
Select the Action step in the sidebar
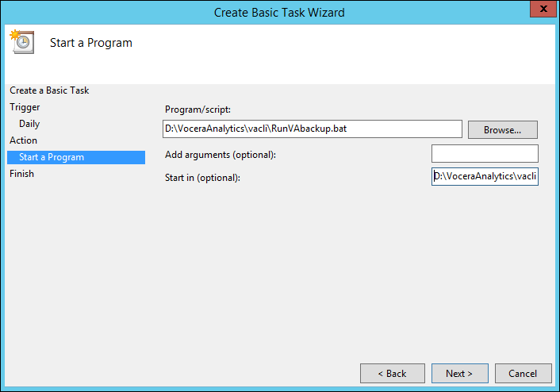pyautogui.click(x=23, y=140)
